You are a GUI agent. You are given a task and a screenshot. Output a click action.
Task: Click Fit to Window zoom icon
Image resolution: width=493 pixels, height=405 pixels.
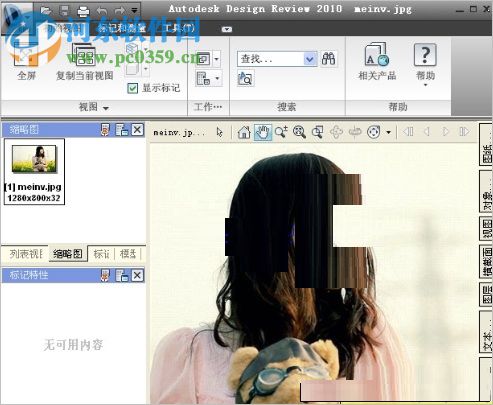click(299, 132)
